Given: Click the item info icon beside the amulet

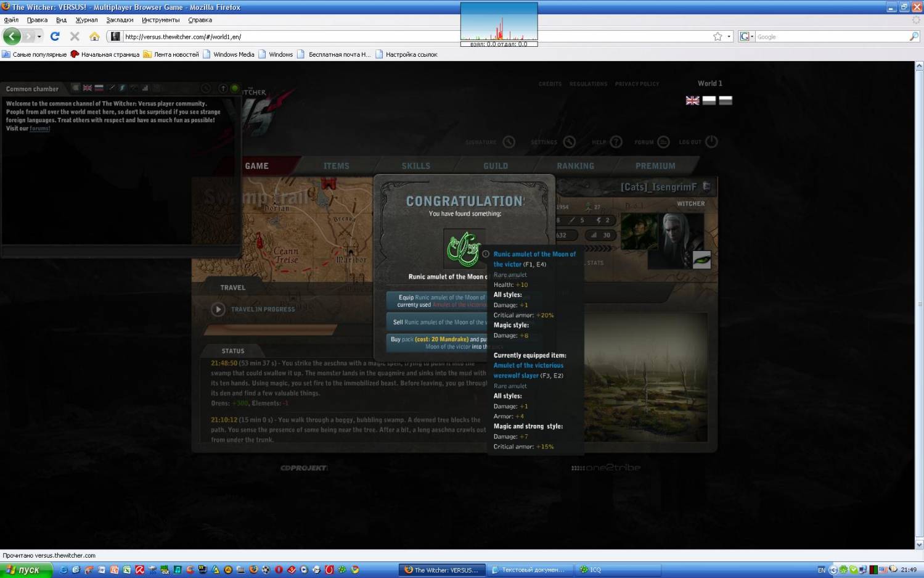Looking at the screenshot, I should click(x=486, y=254).
